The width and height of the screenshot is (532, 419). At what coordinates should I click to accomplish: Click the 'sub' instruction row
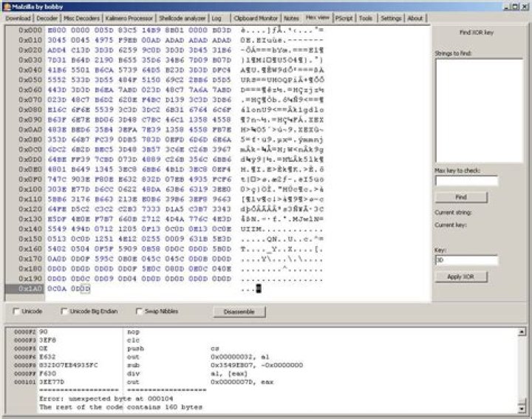[133, 365]
